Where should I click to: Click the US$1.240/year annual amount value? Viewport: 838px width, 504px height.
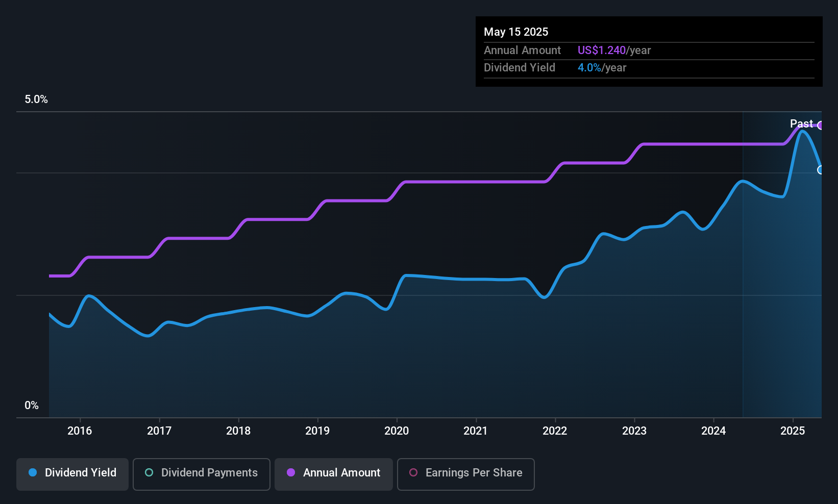pyautogui.click(x=614, y=50)
